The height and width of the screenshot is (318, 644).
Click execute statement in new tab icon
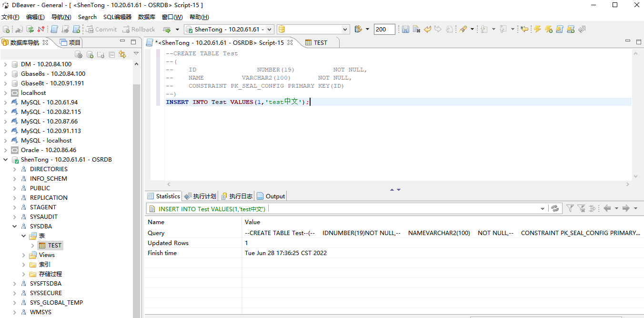click(548, 29)
